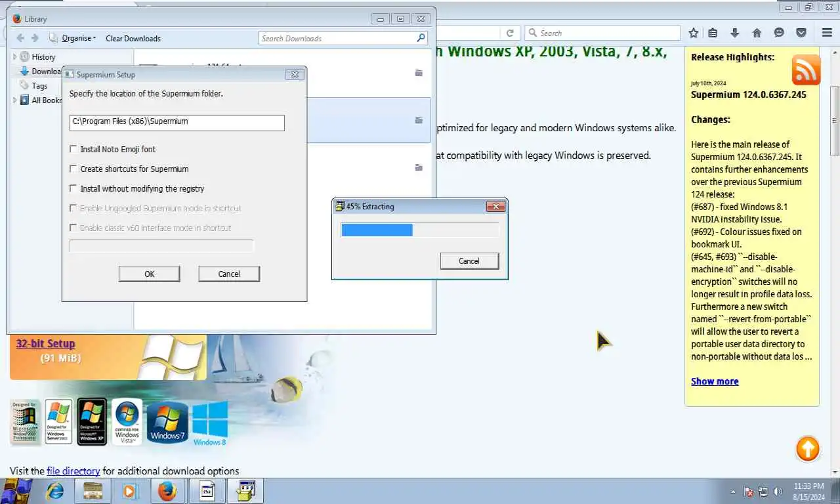840x504 pixels.
Task: Click the Release Highlights heading
Action: [732, 57]
